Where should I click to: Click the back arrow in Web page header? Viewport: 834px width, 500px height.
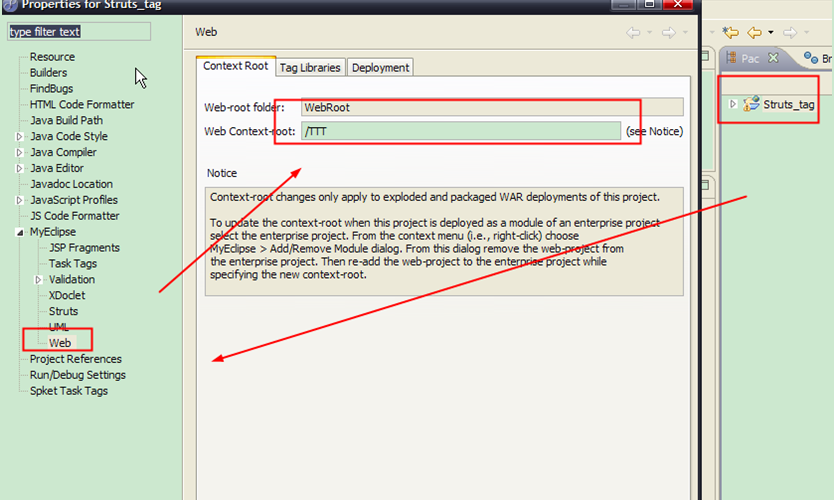tap(633, 32)
